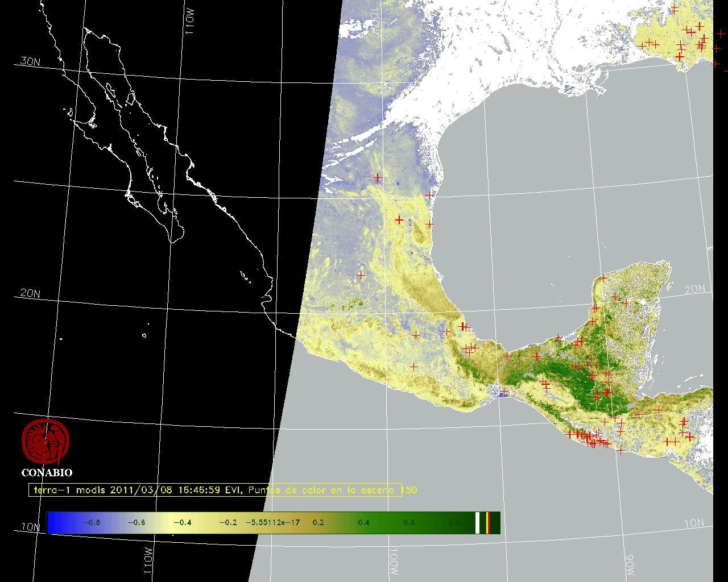Viewport: 728px width, 582px height.
Task: Click the 10N latitude label on right side
Action: click(694, 523)
